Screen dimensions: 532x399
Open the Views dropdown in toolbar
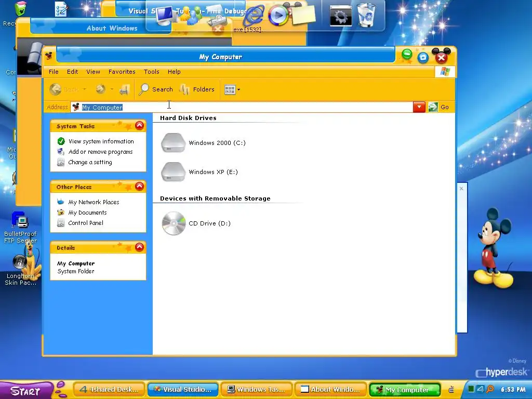pyautogui.click(x=232, y=89)
